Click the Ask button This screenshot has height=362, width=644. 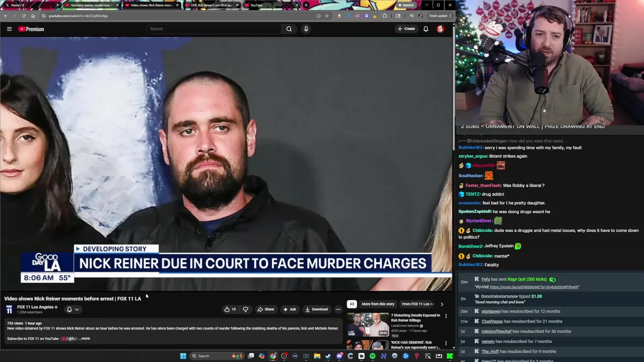tap(289, 309)
